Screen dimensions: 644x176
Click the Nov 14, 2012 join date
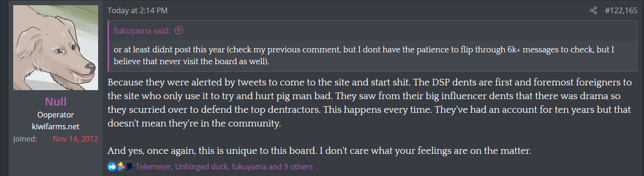click(x=75, y=139)
